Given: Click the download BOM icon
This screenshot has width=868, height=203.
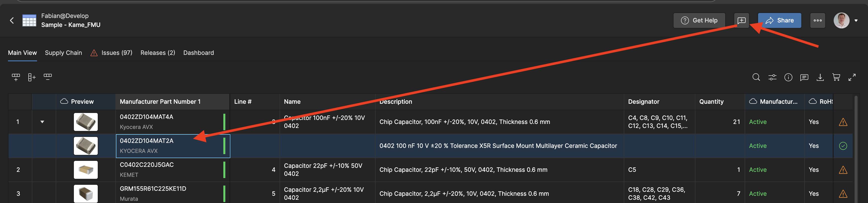Looking at the screenshot, I should click(x=820, y=77).
